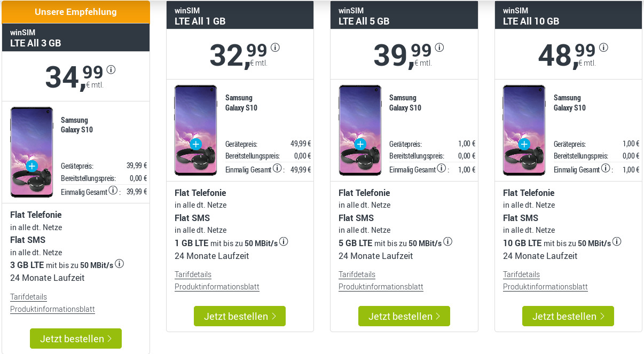This screenshot has height=354, width=644.
Task: Open Produktinformationsblatt of LTE All 1 GB
Action: 216,287
